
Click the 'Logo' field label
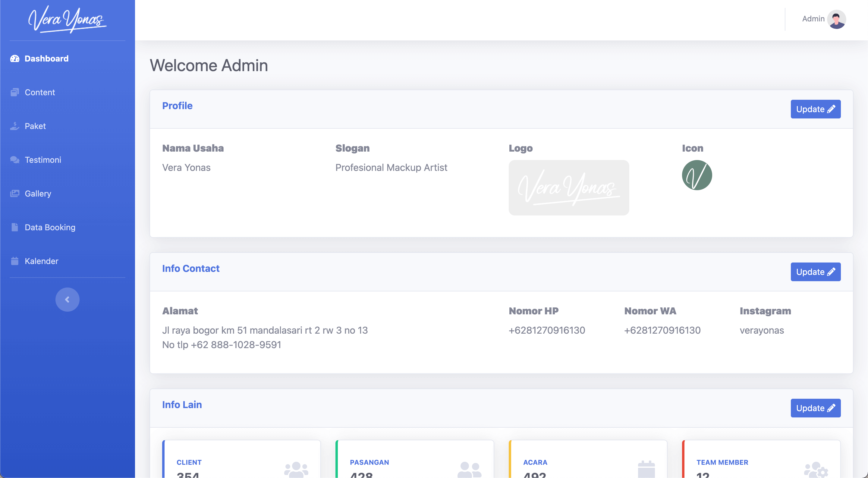(520, 148)
